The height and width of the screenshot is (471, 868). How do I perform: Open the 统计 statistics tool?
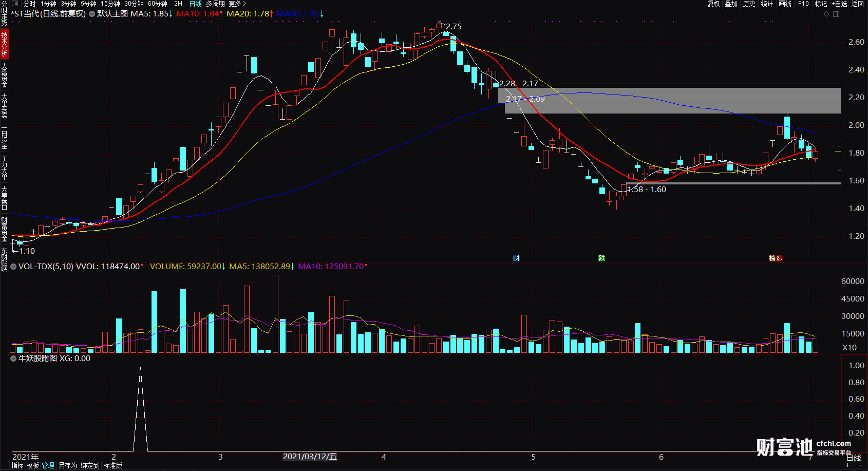(x=767, y=4)
